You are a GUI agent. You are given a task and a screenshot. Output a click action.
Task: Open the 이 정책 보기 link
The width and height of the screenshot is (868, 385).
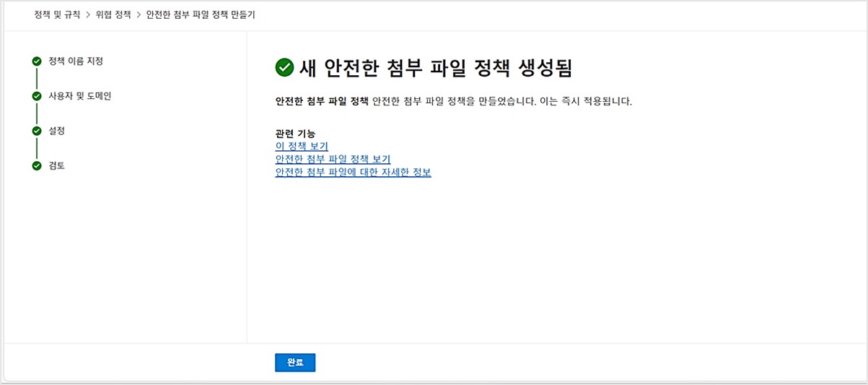point(302,147)
